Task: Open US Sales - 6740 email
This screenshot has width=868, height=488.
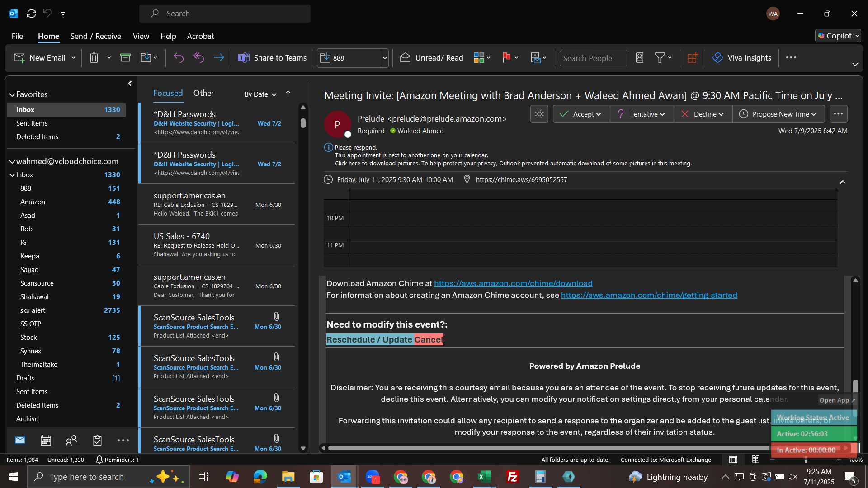Action: 217,245
